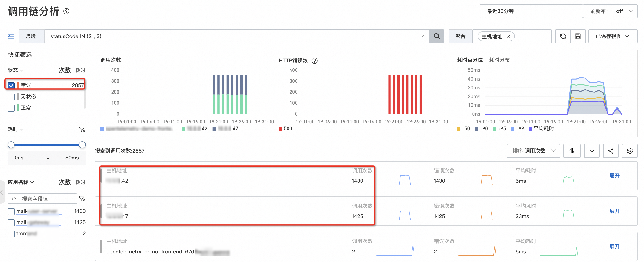Image resolution: width=644 pixels, height=262 pixels.
Task: Collapse the left panel arrow handle
Action: [x=2, y=192]
